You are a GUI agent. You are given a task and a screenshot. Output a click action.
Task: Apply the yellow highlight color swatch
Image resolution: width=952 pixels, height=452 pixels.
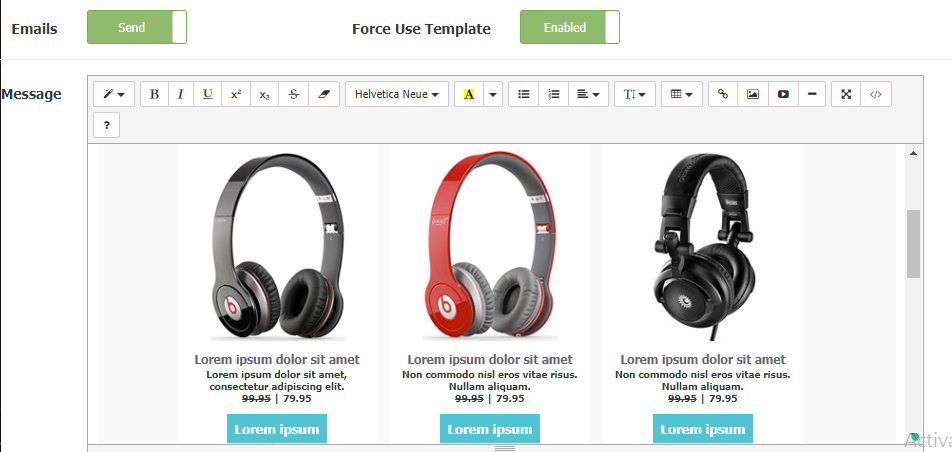coord(469,94)
